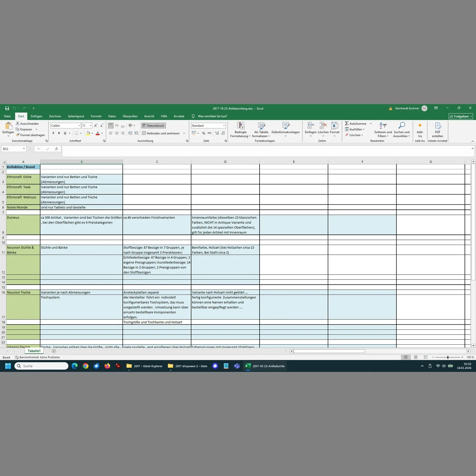The width and height of the screenshot is (476, 476).
Task: Toggle middle vertical alignment
Action: [x=117, y=126]
